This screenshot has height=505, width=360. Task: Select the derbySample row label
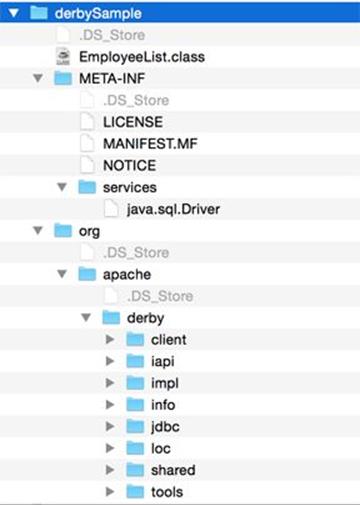coord(98,14)
